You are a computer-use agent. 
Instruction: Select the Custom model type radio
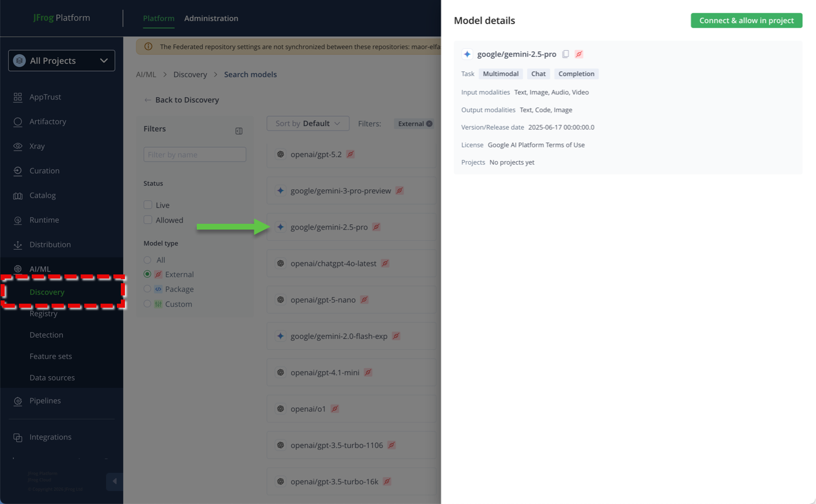(x=147, y=304)
